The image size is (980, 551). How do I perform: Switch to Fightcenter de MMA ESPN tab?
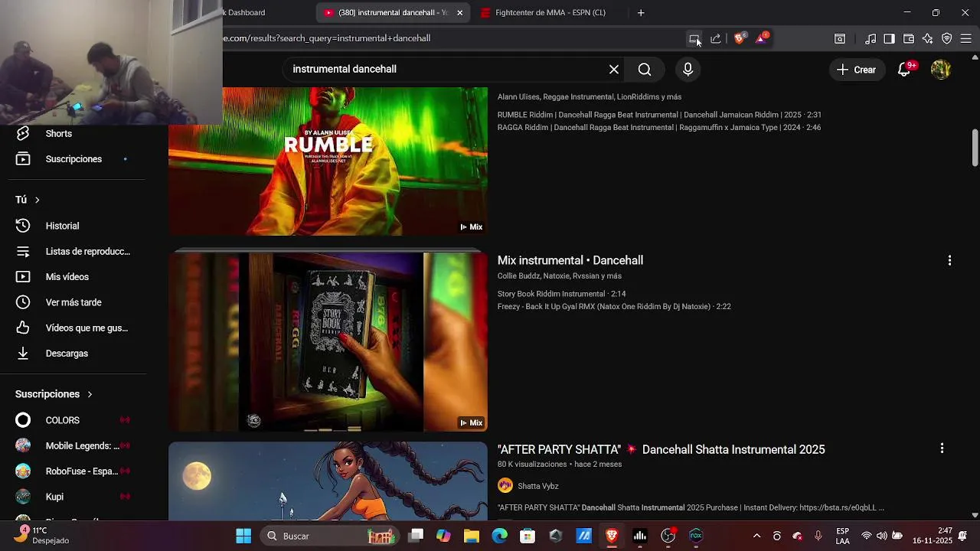[x=550, y=13]
